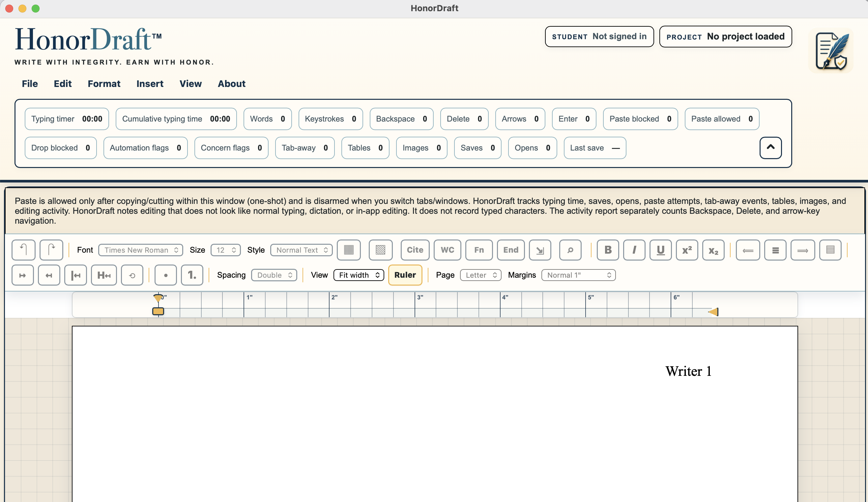Insert a numbered list
Image resolution: width=868 pixels, height=502 pixels.
pyautogui.click(x=192, y=275)
